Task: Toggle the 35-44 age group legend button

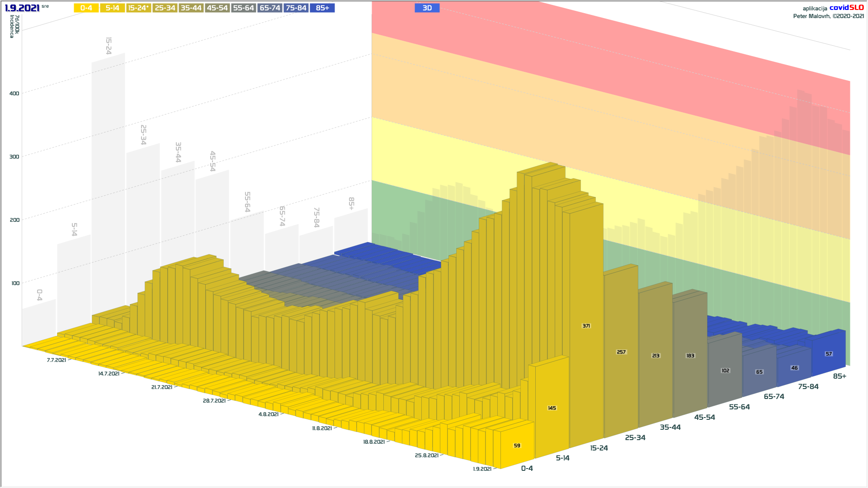Action: pos(191,8)
